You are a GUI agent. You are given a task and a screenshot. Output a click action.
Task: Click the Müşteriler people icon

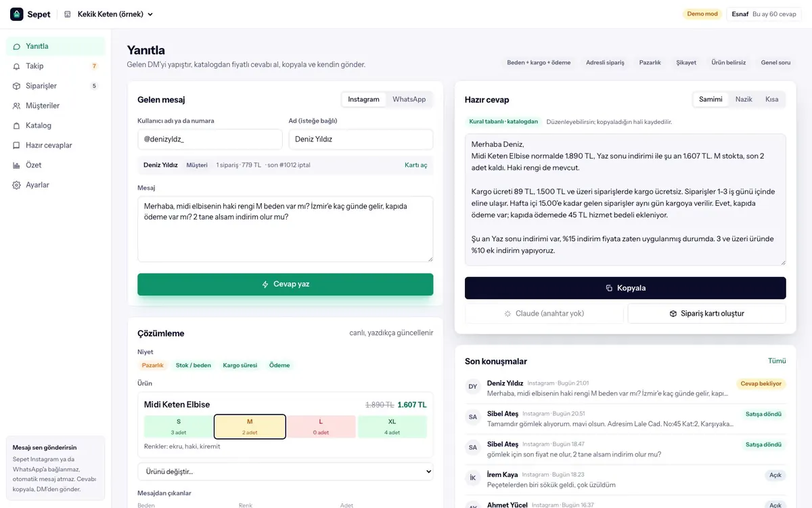click(17, 106)
